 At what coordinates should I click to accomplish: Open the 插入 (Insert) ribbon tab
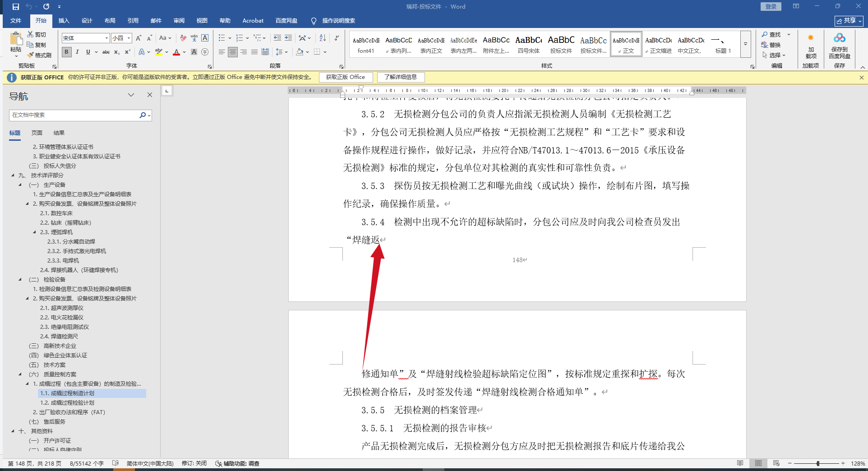pos(64,21)
